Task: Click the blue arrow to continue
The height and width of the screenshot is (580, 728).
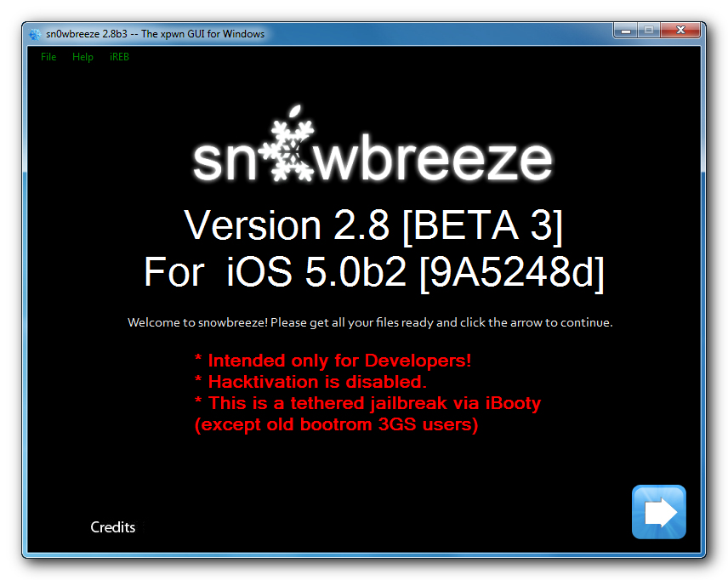Action: point(659,512)
